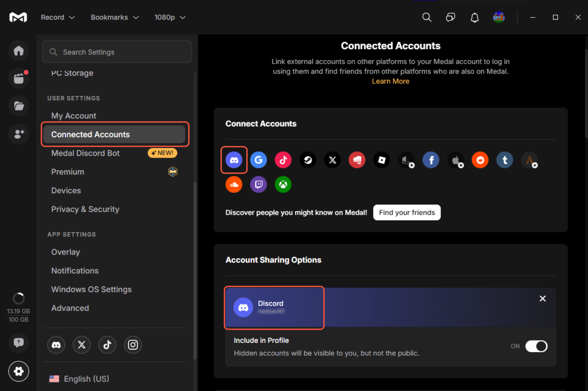Focus the Search Settings field

(117, 52)
